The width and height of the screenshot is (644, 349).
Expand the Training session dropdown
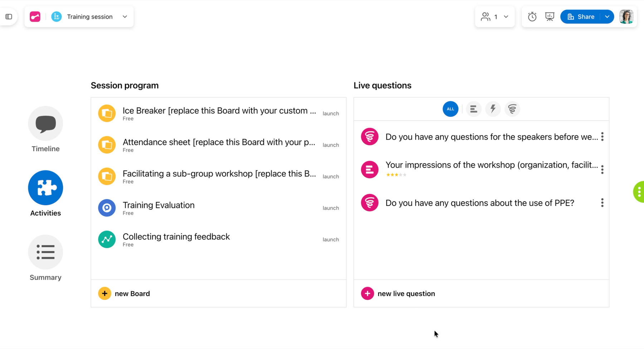(x=125, y=16)
